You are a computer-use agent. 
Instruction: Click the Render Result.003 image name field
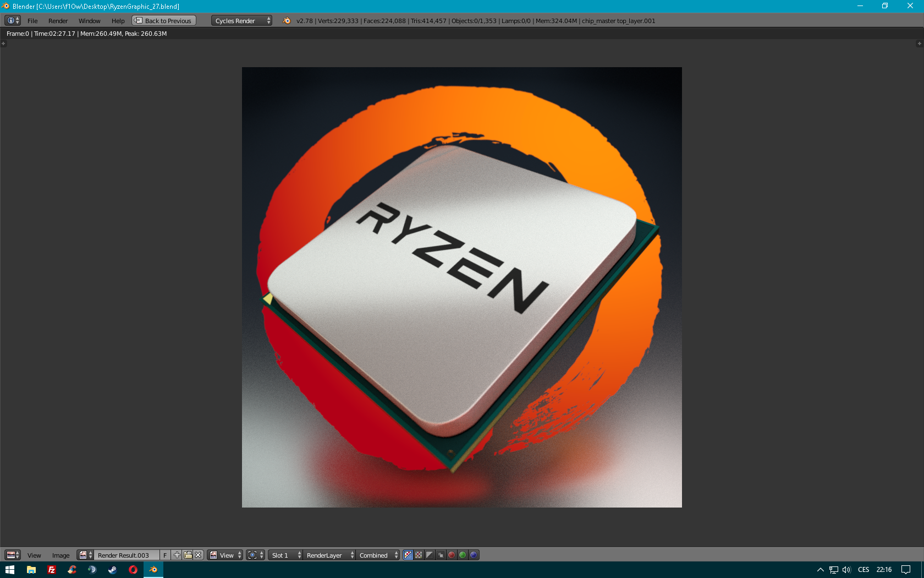click(126, 555)
